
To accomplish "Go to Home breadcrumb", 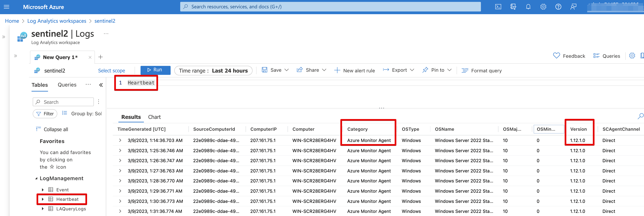I will click(12, 21).
